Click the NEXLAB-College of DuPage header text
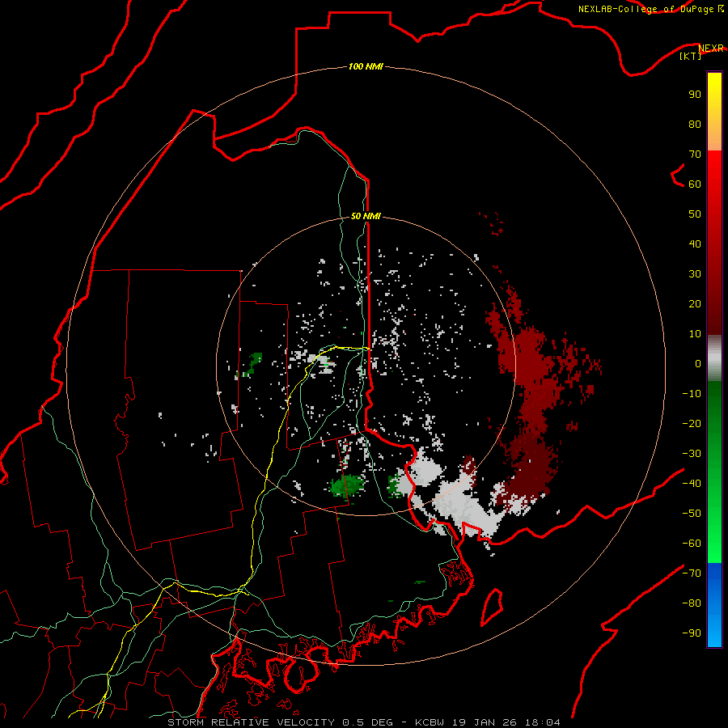Screen dimensions: 728x728 (x=645, y=9)
